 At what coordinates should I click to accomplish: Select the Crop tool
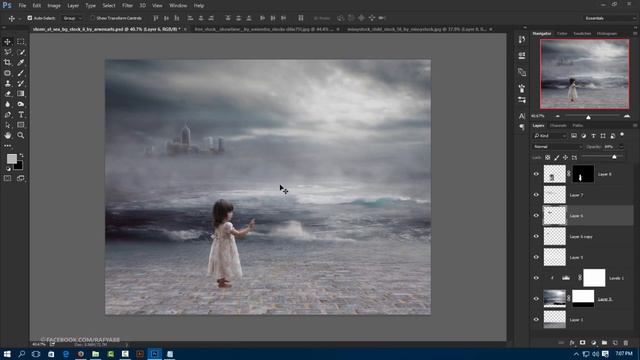point(7,62)
